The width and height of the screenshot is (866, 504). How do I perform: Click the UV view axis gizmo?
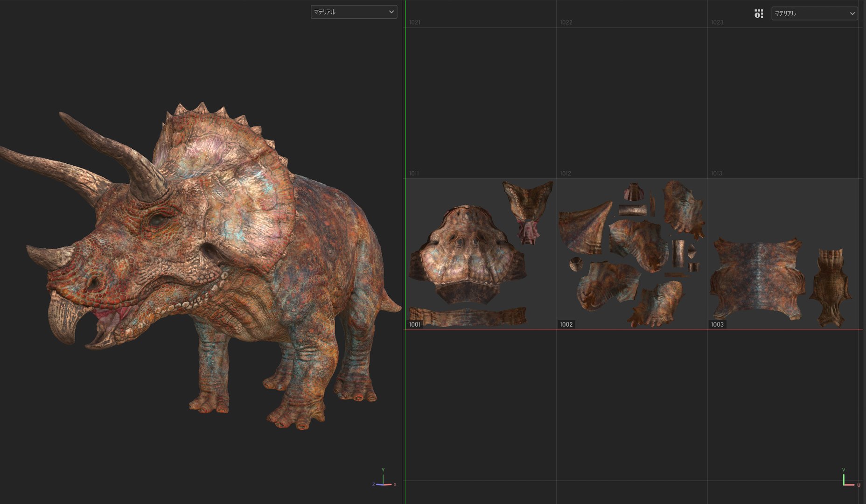pyautogui.click(x=851, y=479)
